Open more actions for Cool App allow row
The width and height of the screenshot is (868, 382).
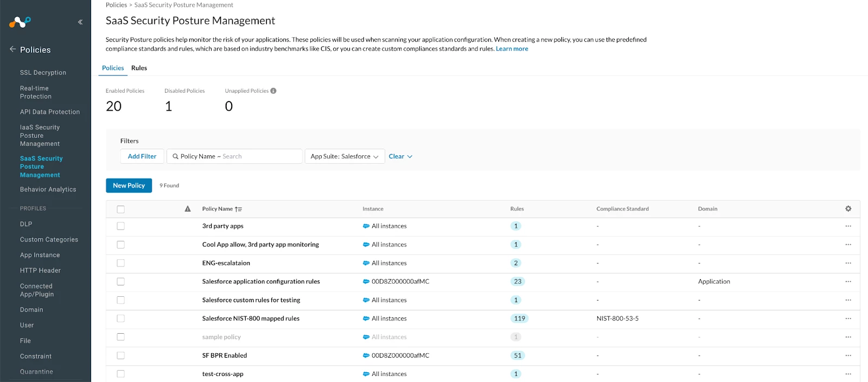(x=848, y=245)
